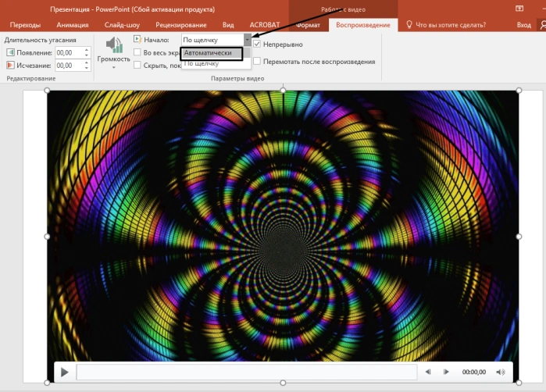
Task: Toggle the Loop (Непрерывно) checkbox
Action: 257,44
